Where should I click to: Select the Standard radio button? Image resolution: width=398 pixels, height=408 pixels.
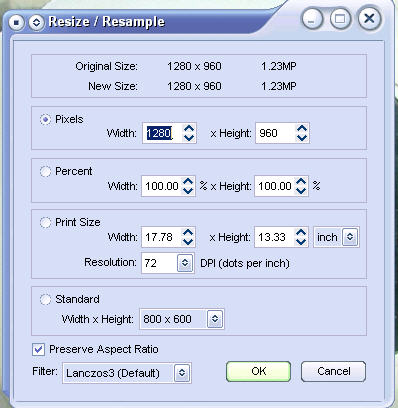coord(45,299)
